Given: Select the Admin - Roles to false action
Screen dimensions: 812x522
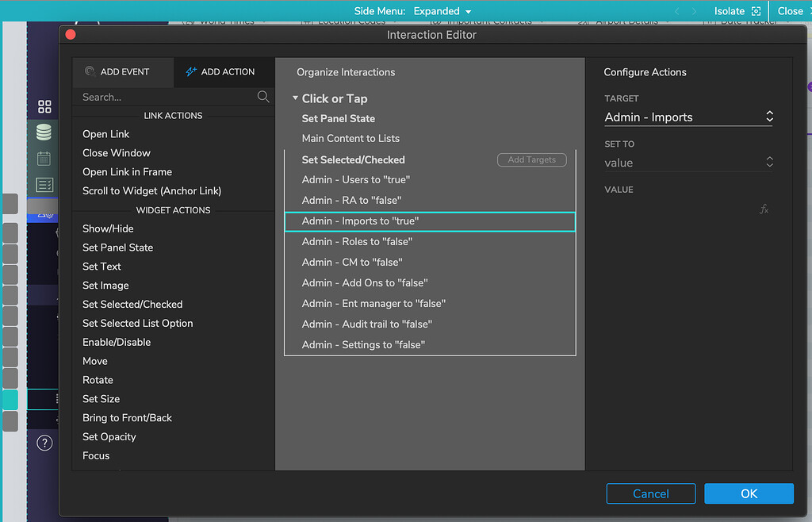Looking at the screenshot, I should tap(355, 241).
